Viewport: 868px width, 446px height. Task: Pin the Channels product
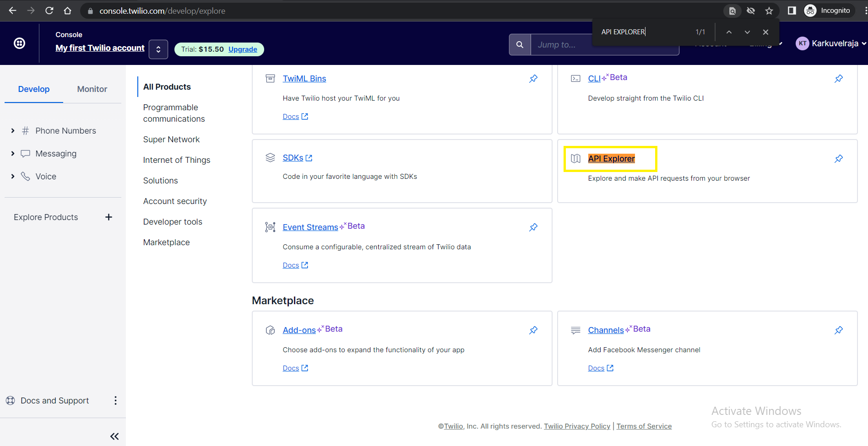(839, 330)
